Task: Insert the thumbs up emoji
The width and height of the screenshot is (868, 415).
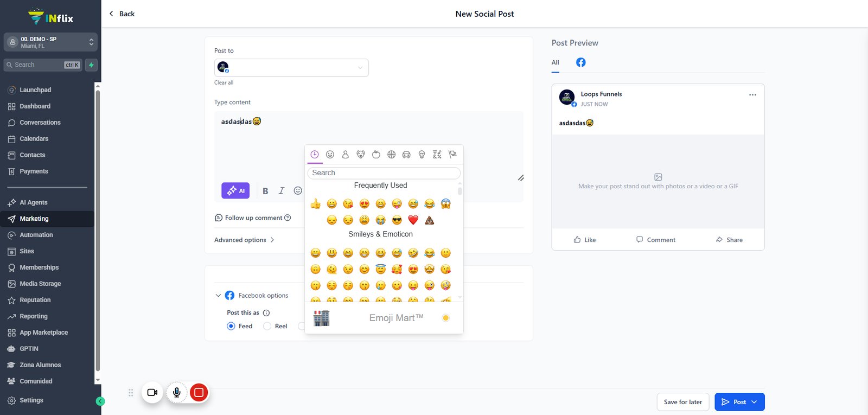Action: [316, 204]
